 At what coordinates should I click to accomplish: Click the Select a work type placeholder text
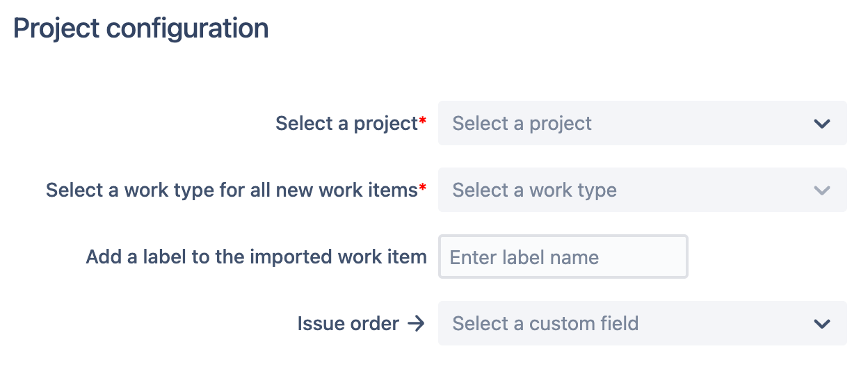coord(534,190)
